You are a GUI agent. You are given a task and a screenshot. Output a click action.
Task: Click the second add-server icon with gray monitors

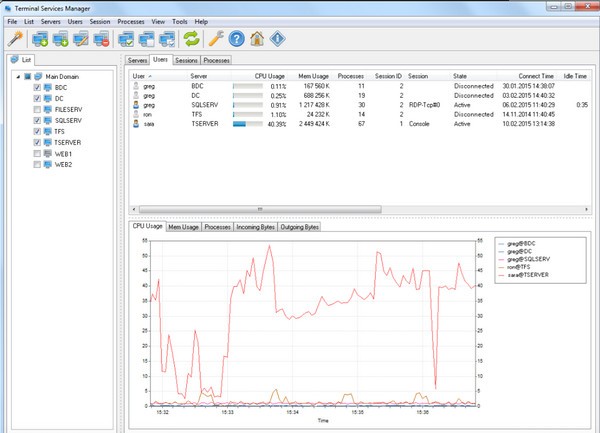pyautogui.click(x=60, y=39)
